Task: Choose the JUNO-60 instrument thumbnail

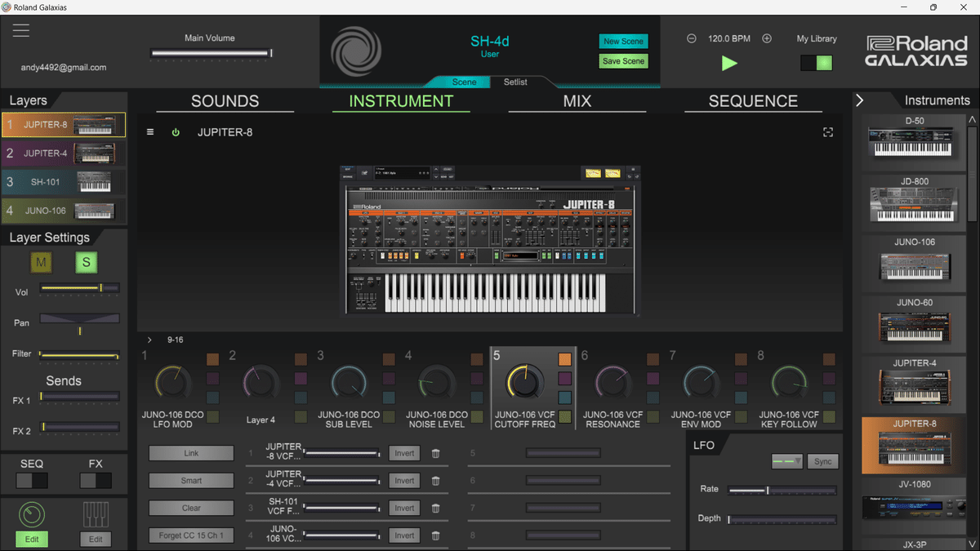Action: [914, 327]
